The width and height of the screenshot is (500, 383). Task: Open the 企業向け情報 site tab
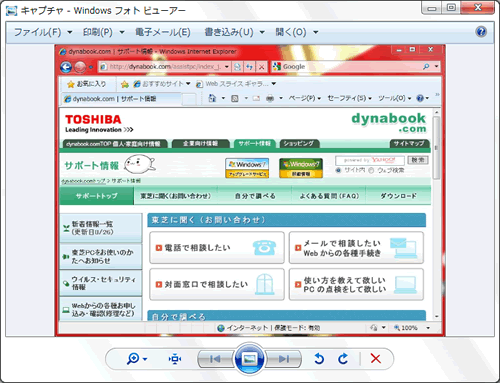(x=200, y=144)
